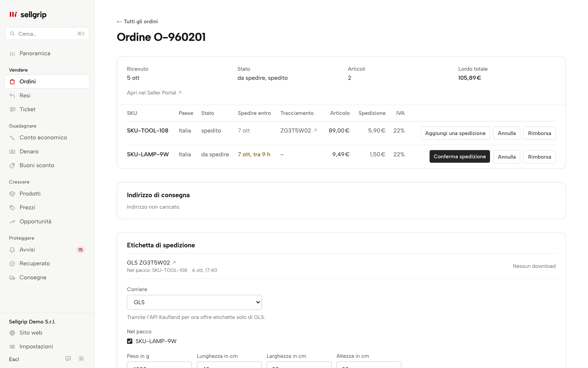Viewport: 588px width, 368px height.
Task: Click the Denaro banknote icon
Action: tap(12, 152)
